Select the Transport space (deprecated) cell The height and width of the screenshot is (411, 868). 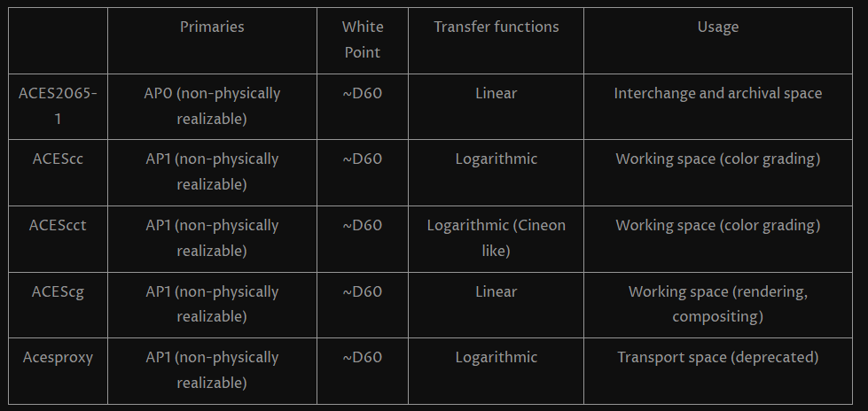[717, 358]
